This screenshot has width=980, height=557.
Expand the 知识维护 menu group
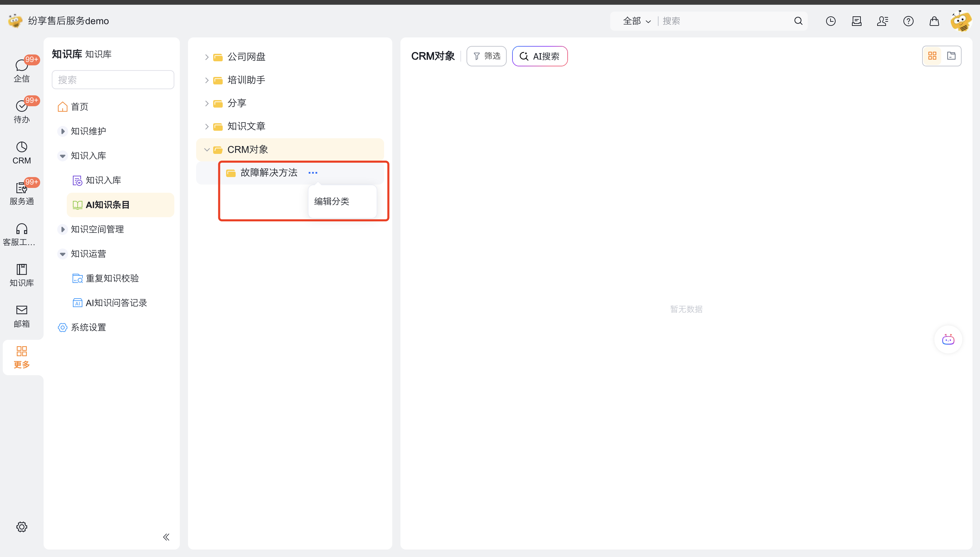point(62,131)
